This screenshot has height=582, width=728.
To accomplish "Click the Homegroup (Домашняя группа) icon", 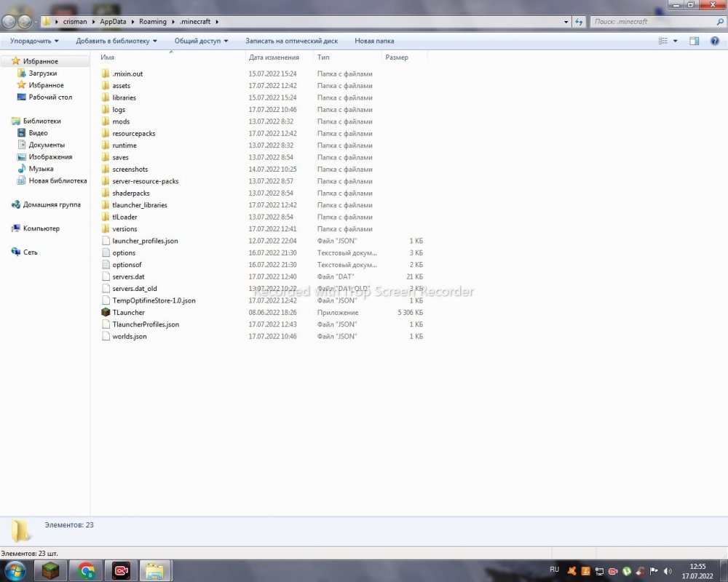I will click(x=16, y=204).
